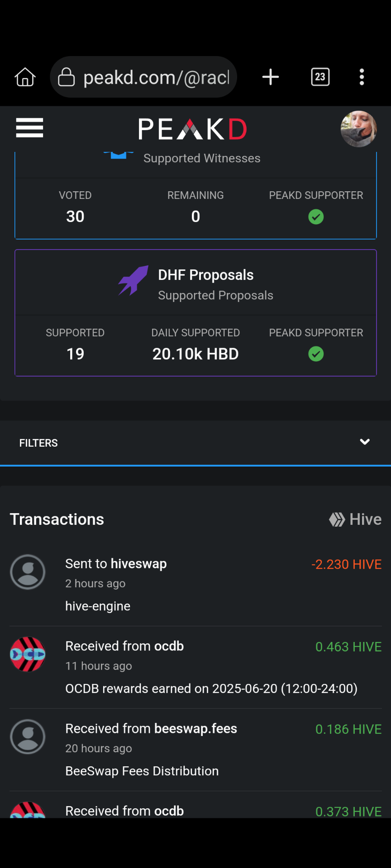391x868 pixels.
Task: Tap the browser home icon
Action: click(x=25, y=77)
